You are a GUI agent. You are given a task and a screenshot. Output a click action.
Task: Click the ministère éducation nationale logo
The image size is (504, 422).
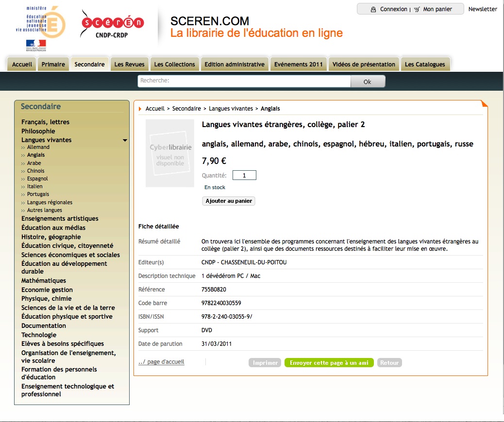40,21
